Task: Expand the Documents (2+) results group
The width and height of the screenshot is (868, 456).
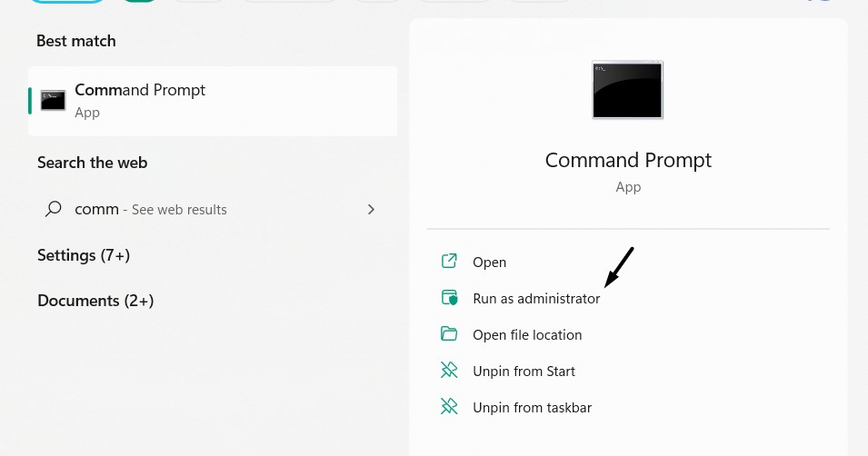Action: 95,301
